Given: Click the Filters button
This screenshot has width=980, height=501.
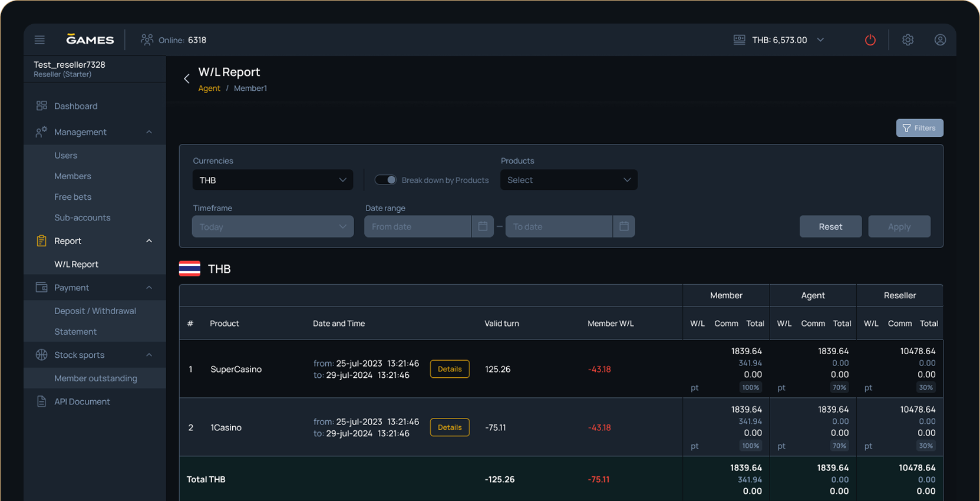Looking at the screenshot, I should coord(919,128).
